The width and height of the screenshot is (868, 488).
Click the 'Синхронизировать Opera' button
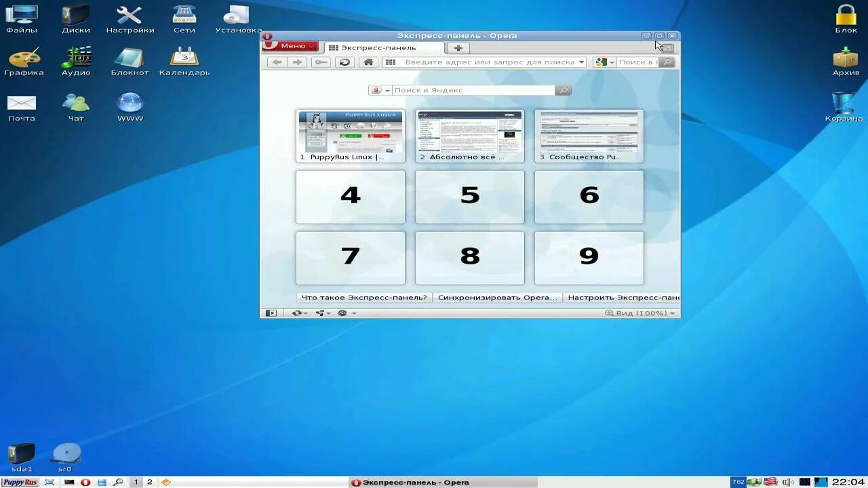pos(497,297)
